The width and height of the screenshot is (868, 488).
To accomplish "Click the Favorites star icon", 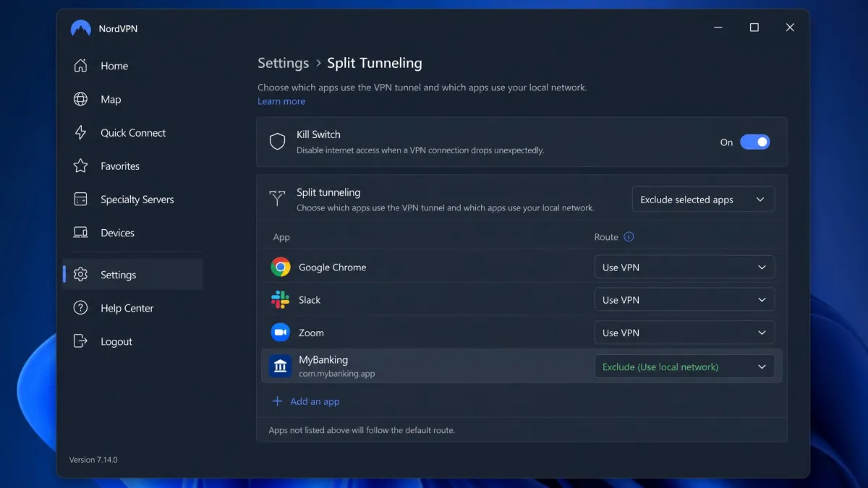I will [x=80, y=166].
